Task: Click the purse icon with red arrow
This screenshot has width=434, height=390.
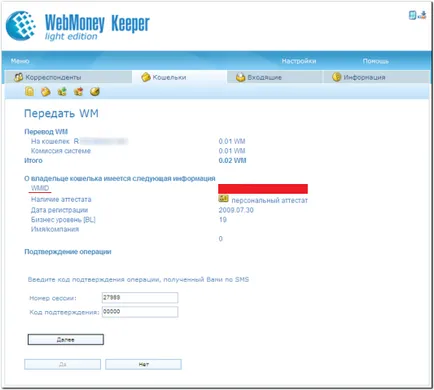Action: coord(78,91)
